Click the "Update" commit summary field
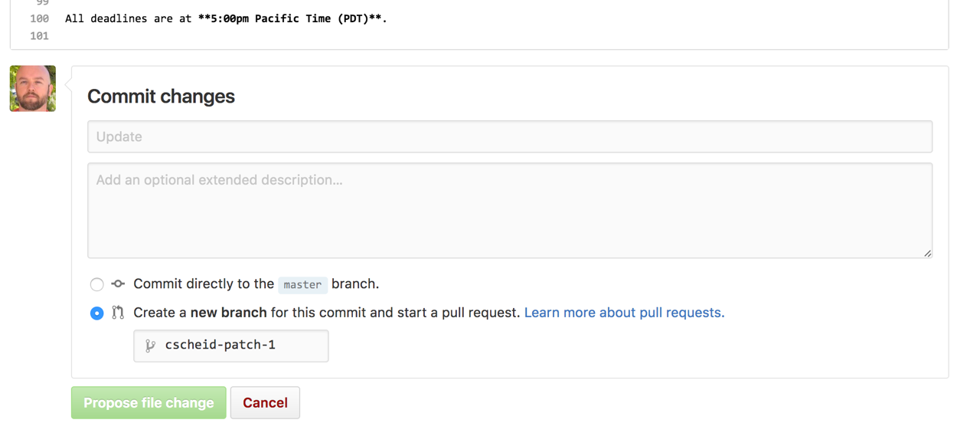This screenshot has width=980, height=423. pos(509,136)
